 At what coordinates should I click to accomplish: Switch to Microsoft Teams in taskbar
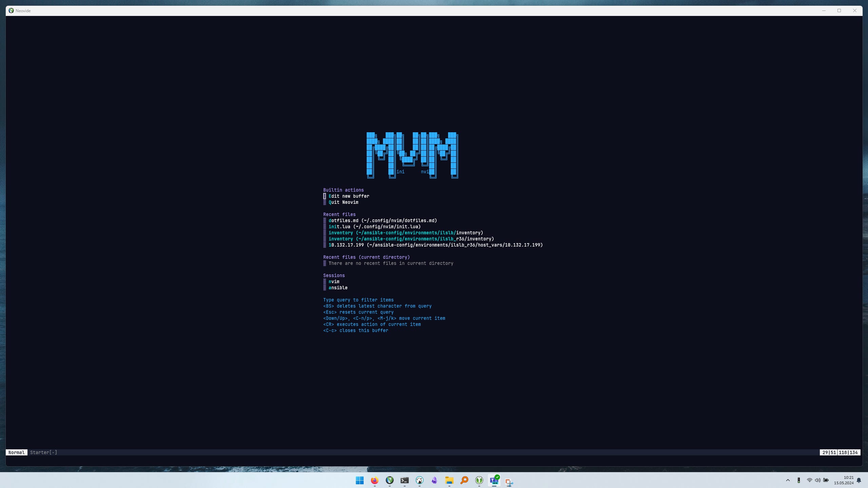pyautogui.click(x=494, y=480)
